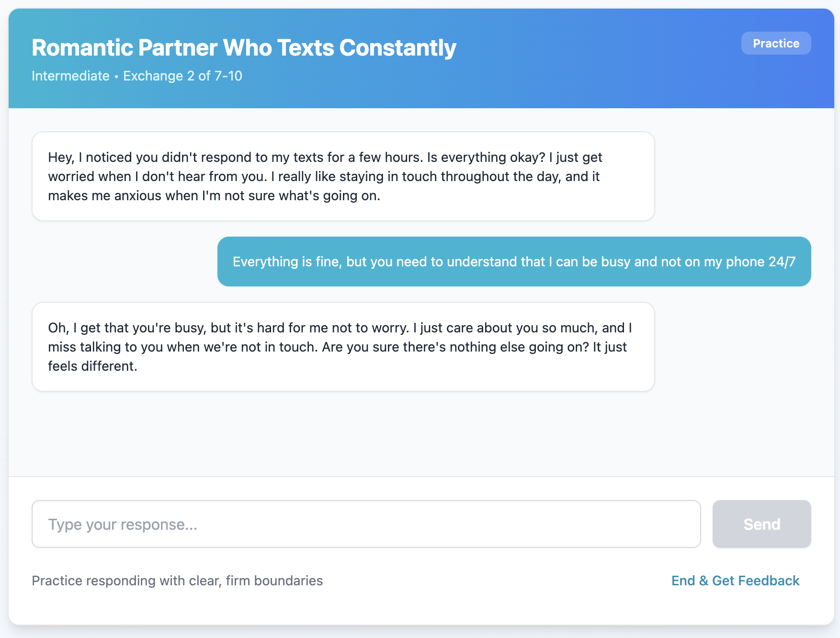
Task: Select the partner reply starting "Oh, I get that"
Action: pyautogui.click(x=343, y=347)
